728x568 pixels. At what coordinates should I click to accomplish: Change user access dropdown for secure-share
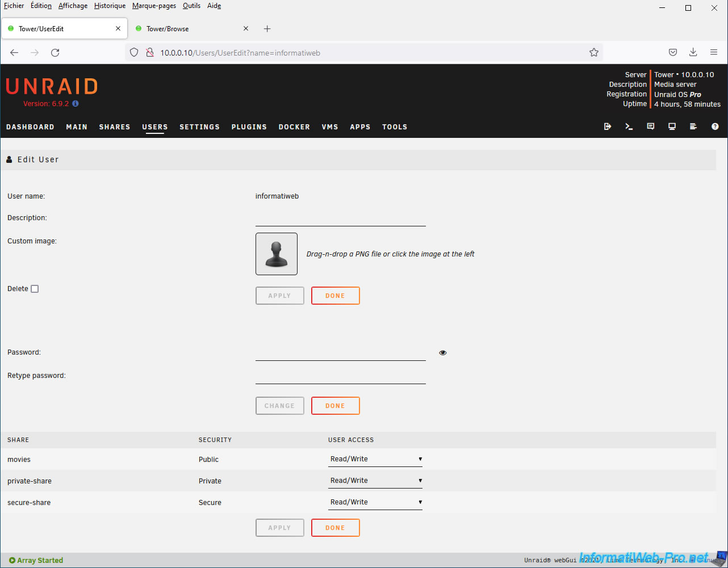(375, 502)
